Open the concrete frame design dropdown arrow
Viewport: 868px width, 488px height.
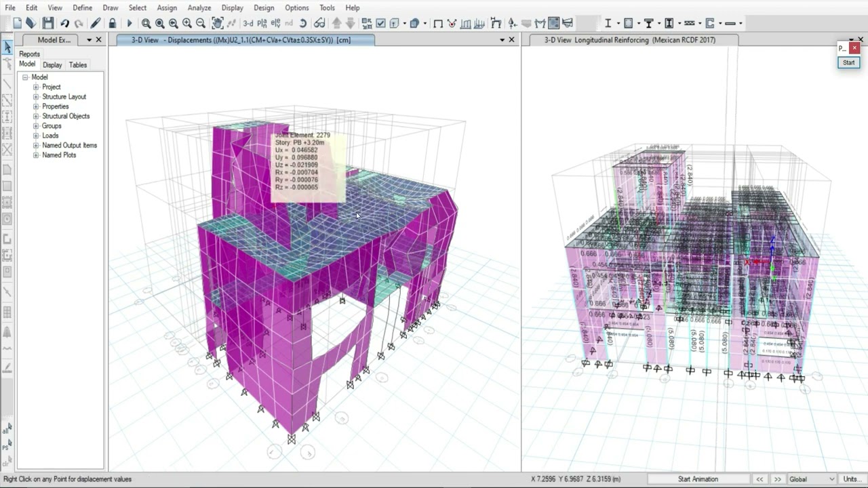[639, 23]
